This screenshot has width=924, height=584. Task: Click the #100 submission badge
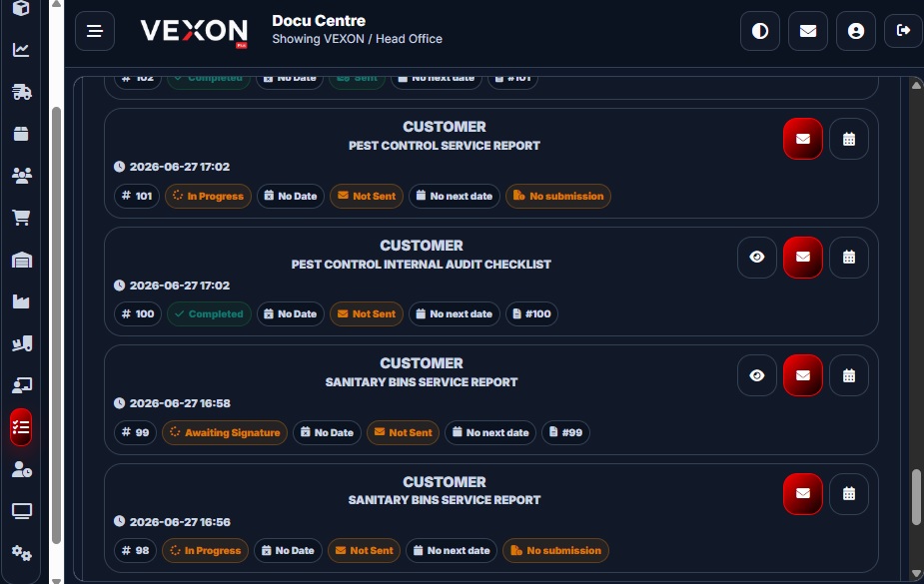pos(531,313)
